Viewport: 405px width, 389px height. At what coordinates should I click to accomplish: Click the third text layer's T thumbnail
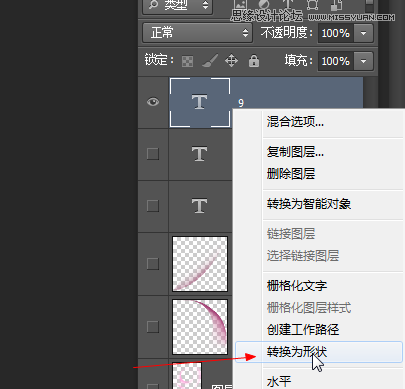pyautogui.click(x=200, y=206)
